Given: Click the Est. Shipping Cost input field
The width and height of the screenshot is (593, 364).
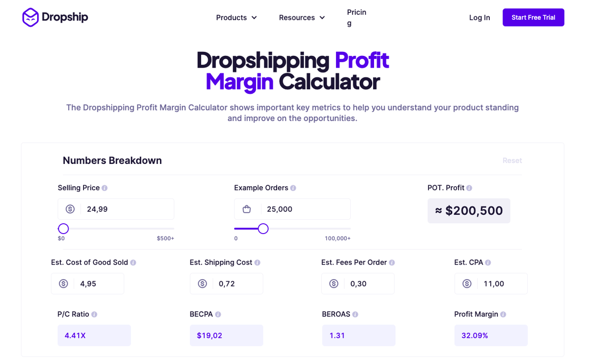Looking at the screenshot, I should point(226,283).
